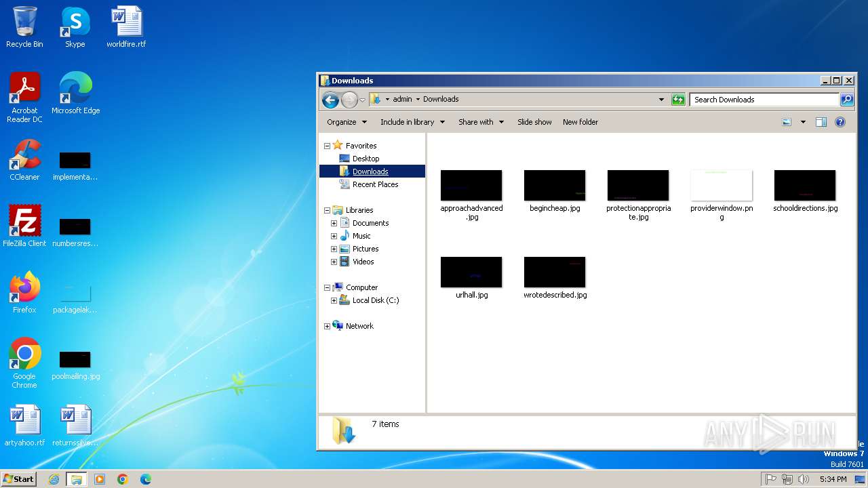
Task: Open the Start menu
Action: click(x=18, y=479)
